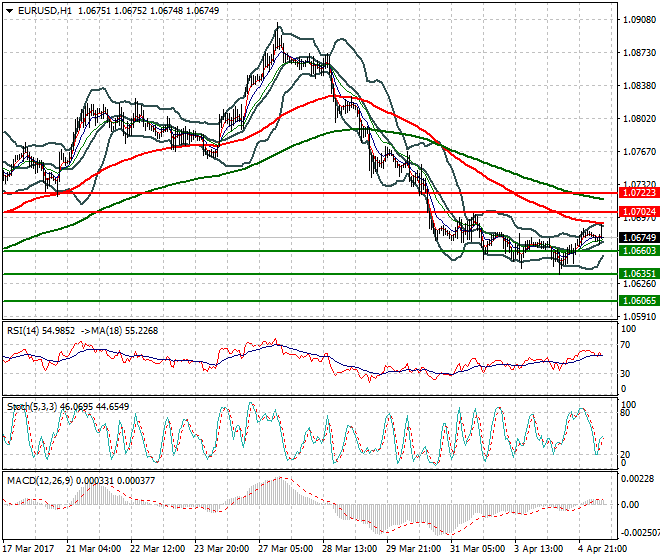Click the 1.08020 price scale value
The image size is (660, 560).
pyautogui.click(x=639, y=119)
